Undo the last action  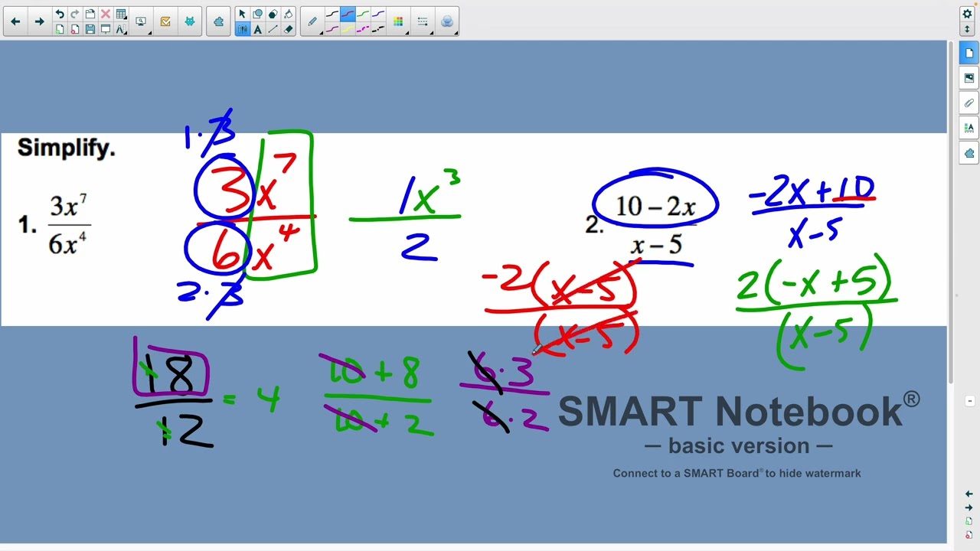pyautogui.click(x=60, y=14)
